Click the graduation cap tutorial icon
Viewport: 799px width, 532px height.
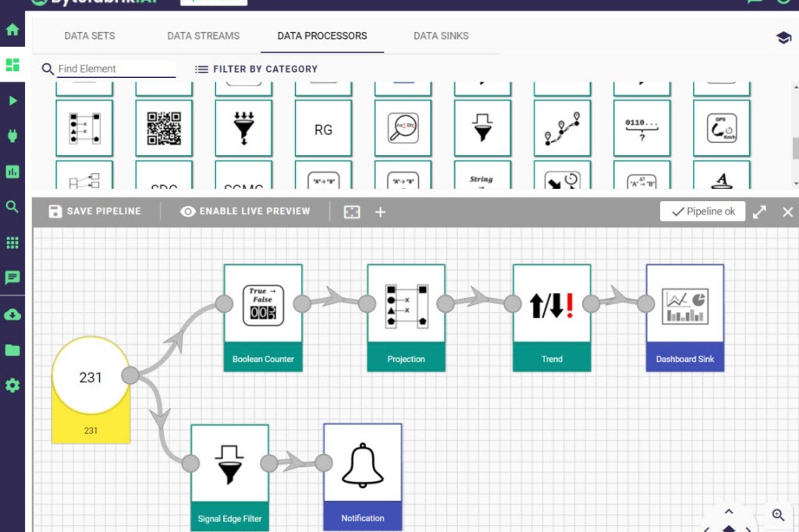click(784, 37)
